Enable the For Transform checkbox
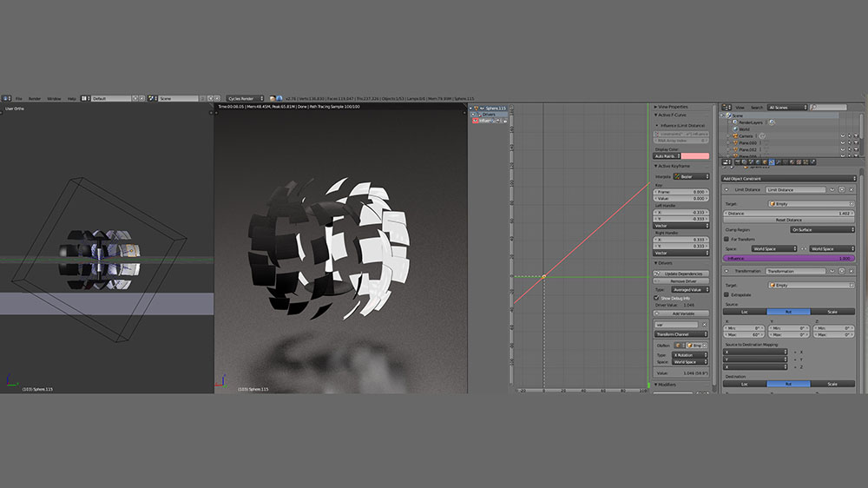The height and width of the screenshot is (488, 868). (727, 240)
